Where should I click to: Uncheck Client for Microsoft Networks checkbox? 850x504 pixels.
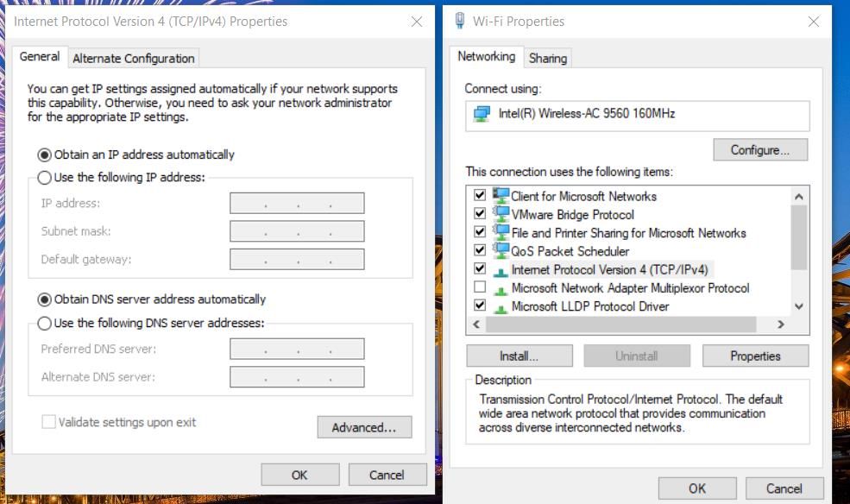[480, 194]
